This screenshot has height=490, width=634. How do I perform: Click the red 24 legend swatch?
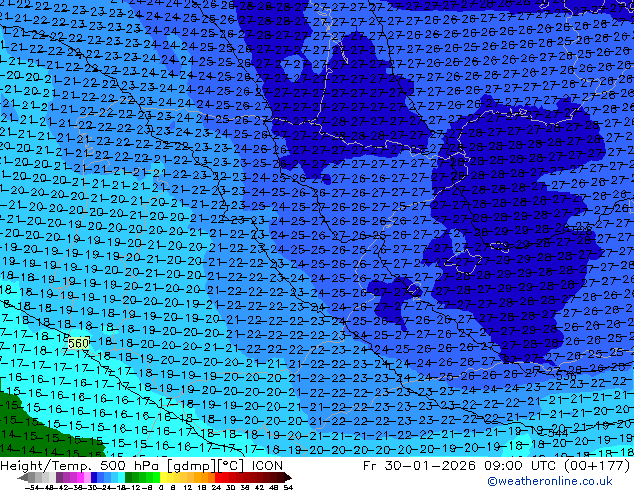coord(218,477)
